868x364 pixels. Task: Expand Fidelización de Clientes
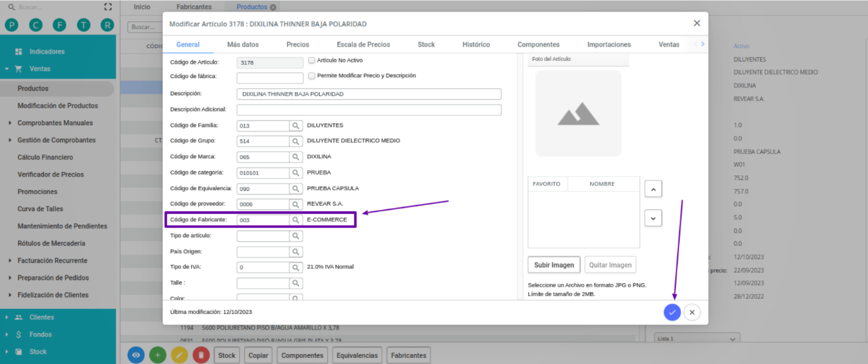click(x=10, y=295)
